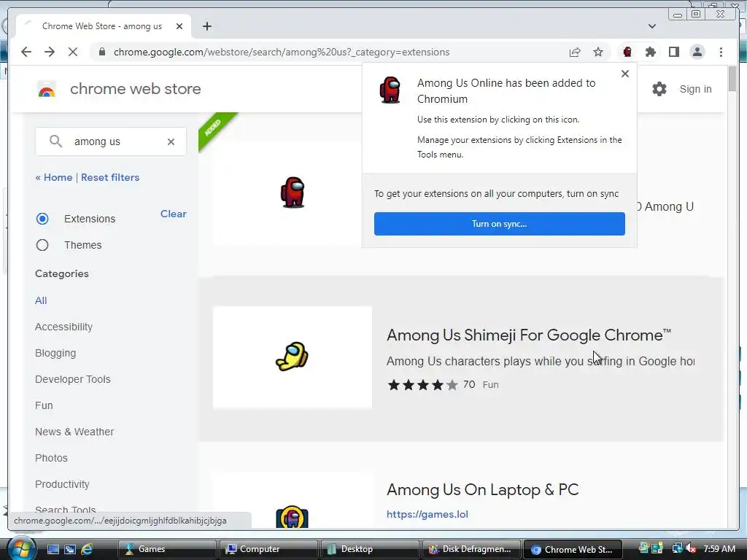Follow the https://games.lol link

pyautogui.click(x=427, y=514)
